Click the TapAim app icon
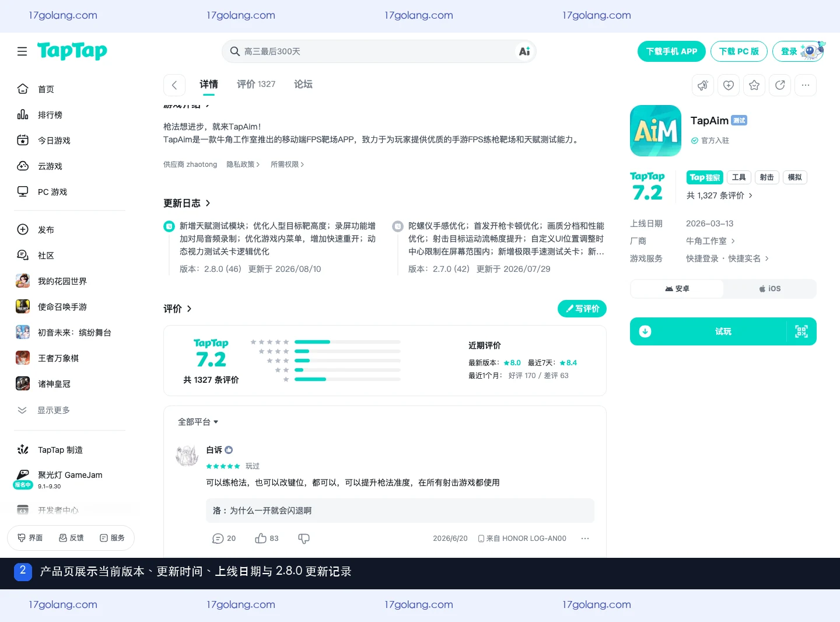 point(656,131)
